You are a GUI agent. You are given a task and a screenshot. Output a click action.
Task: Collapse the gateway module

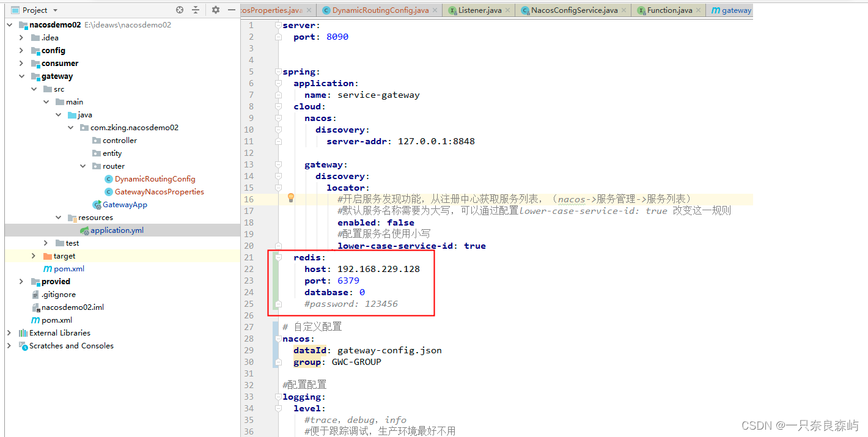tap(21, 76)
